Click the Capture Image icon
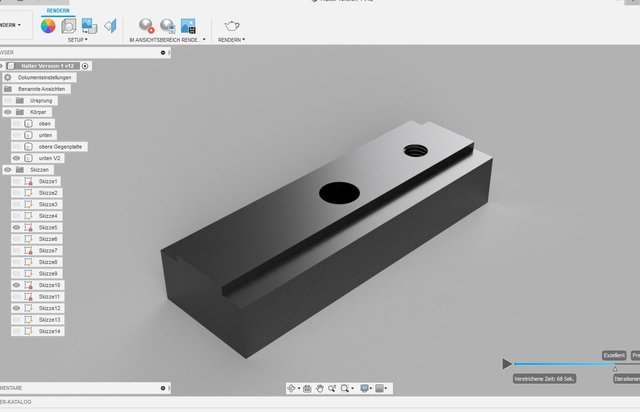Image resolution: width=640 pixels, height=412 pixels. point(188,26)
